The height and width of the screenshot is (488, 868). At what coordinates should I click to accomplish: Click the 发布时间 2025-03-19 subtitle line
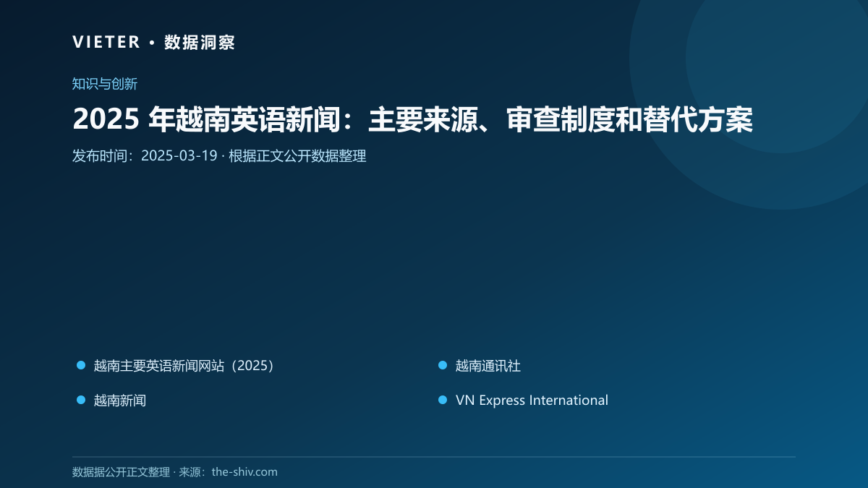[x=219, y=156]
